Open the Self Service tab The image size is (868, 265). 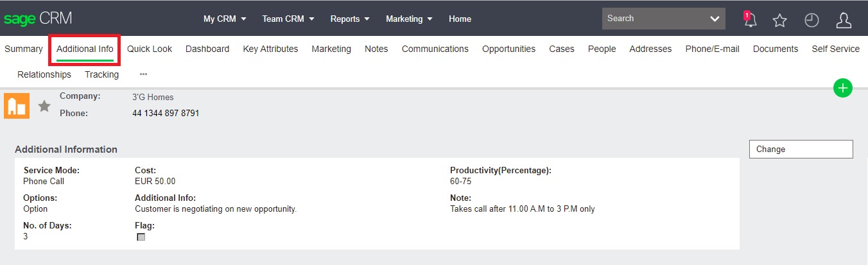click(835, 49)
